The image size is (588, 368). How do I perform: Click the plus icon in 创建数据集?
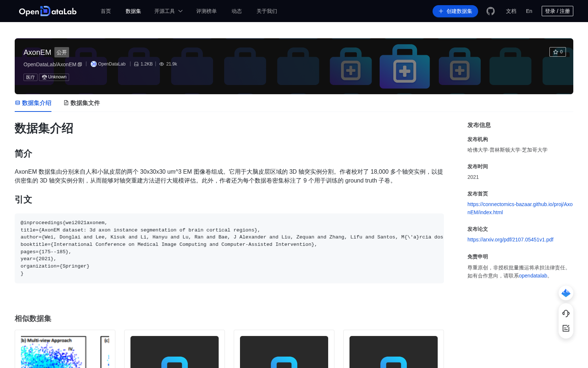point(441,11)
